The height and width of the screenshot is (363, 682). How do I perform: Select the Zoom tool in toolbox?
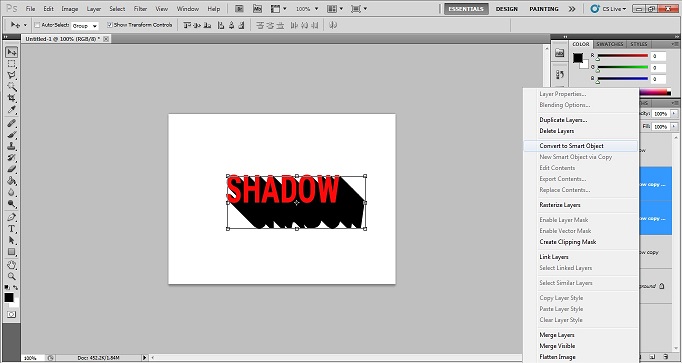[12, 276]
